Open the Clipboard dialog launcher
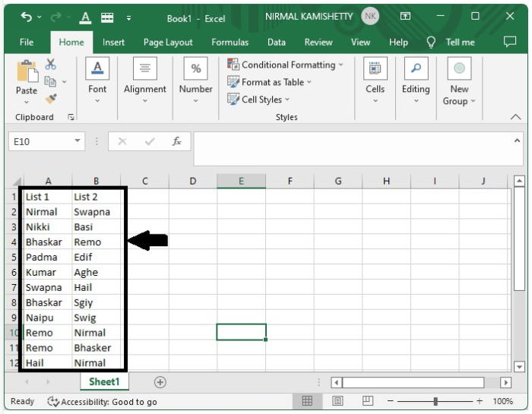532x414 pixels. click(71, 117)
